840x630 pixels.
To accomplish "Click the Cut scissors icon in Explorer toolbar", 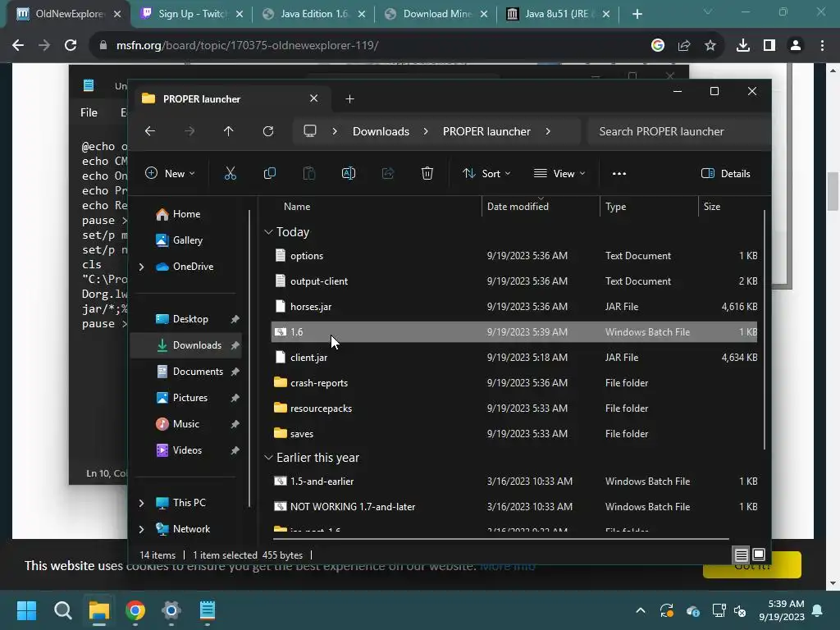I will [x=231, y=173].
